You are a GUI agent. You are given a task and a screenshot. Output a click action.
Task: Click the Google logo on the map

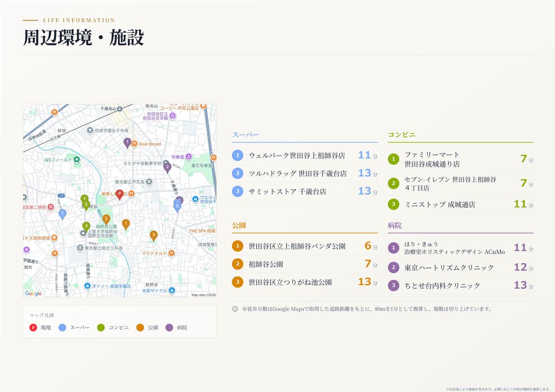tap(33, 294)
